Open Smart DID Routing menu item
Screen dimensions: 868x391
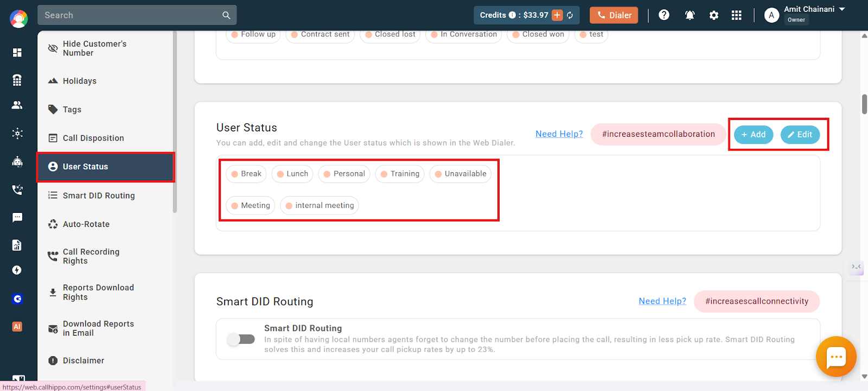pos(106,195)
